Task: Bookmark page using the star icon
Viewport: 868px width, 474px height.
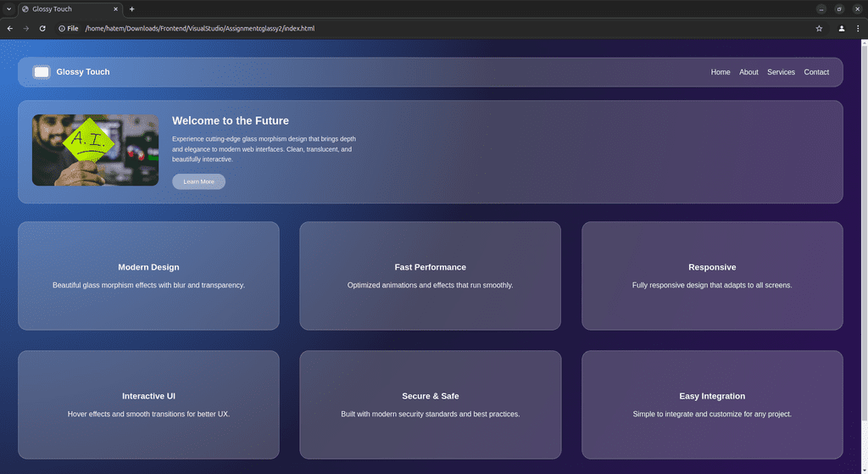Action: (819, 28)
